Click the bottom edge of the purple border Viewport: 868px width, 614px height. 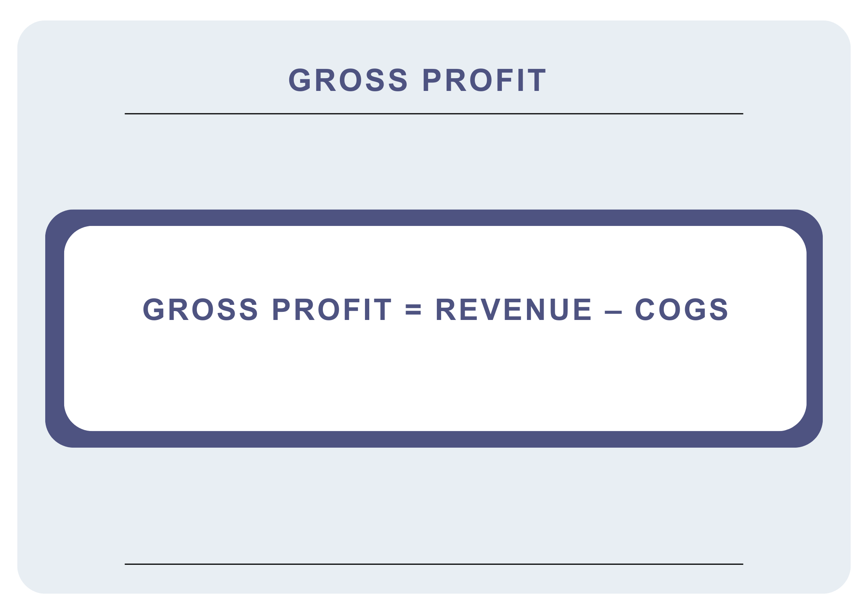(434, 439)
